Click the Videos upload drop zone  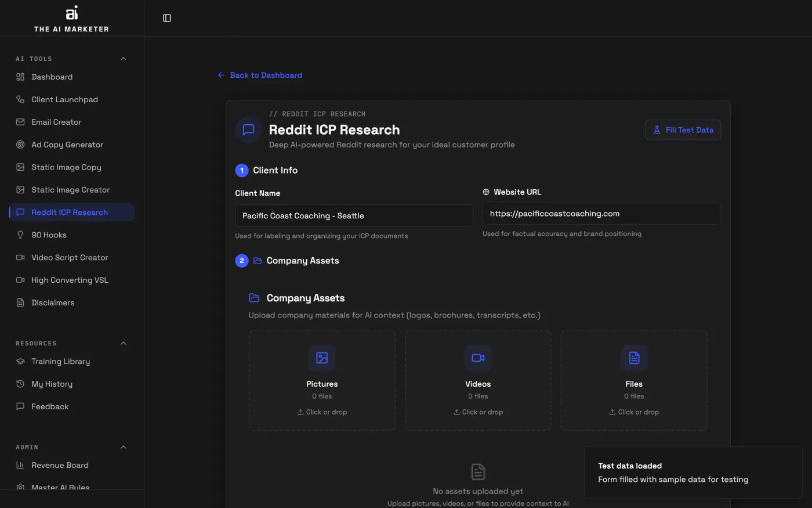(478, 380)
